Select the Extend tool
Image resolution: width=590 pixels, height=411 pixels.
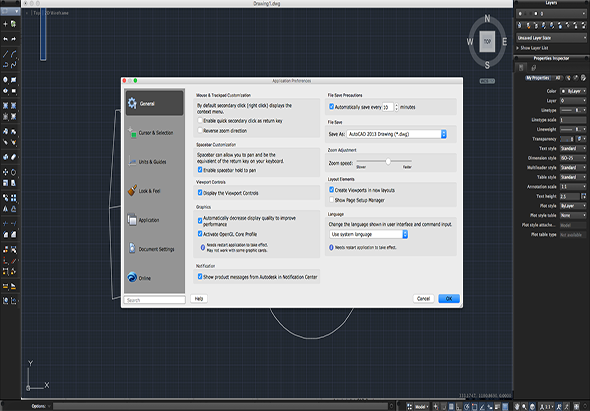pyautogui.click(x=14, y=224)
